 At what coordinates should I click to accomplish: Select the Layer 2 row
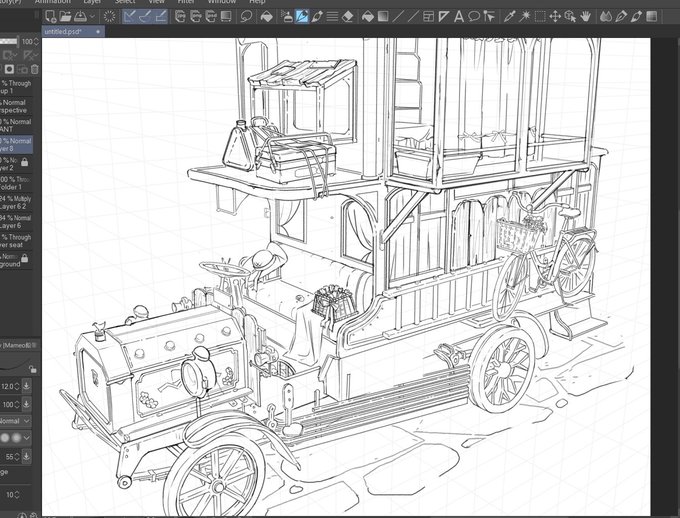16,164
